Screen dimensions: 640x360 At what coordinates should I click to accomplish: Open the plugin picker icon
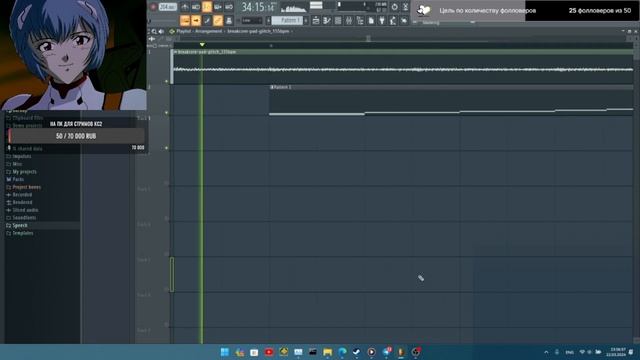(382, 20)
